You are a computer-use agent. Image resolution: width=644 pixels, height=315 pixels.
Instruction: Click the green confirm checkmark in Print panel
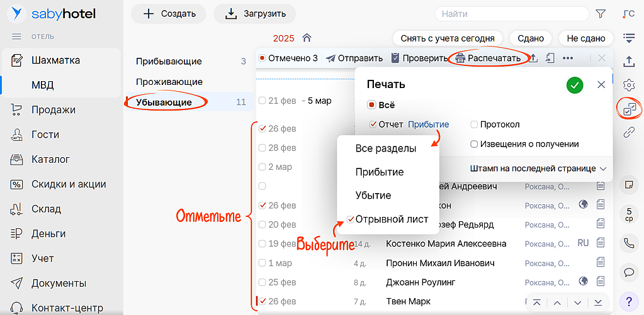click(x=574, y=85)
